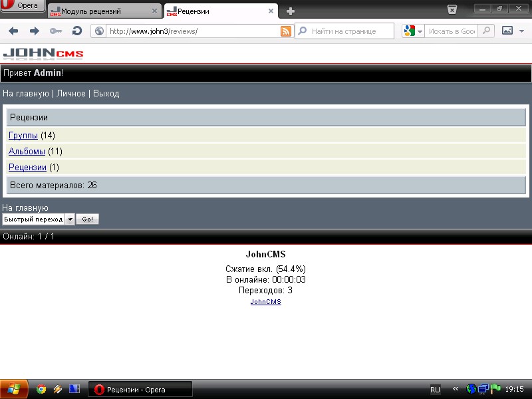The height and width of the screenshot is (399, 532).
Task: Click the Всего материалов: 26 text
Action: coord(53,186)
